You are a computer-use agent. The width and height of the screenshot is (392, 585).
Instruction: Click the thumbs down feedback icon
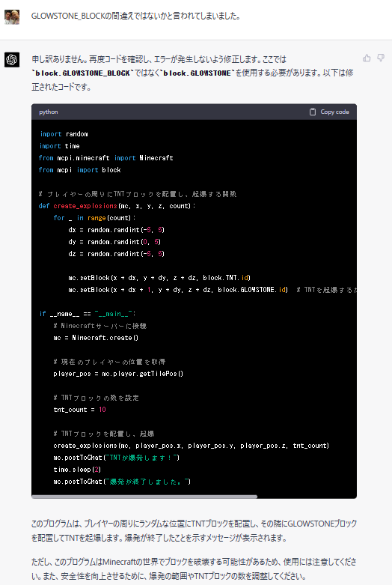[381, 58]
